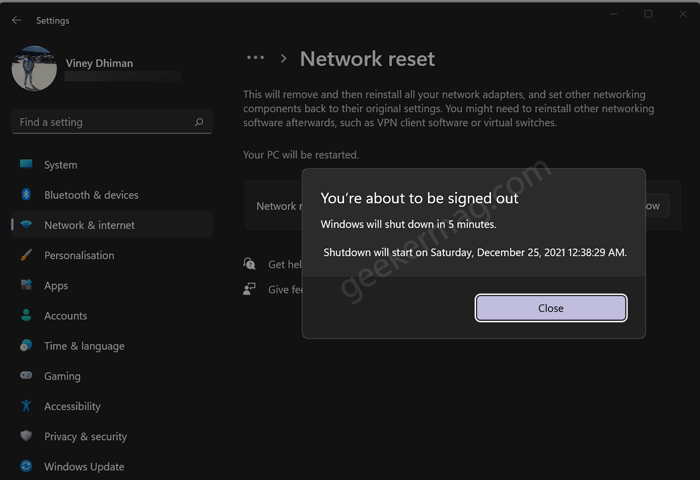
Task: Open the Give feedback link
Action: (285, 290)
